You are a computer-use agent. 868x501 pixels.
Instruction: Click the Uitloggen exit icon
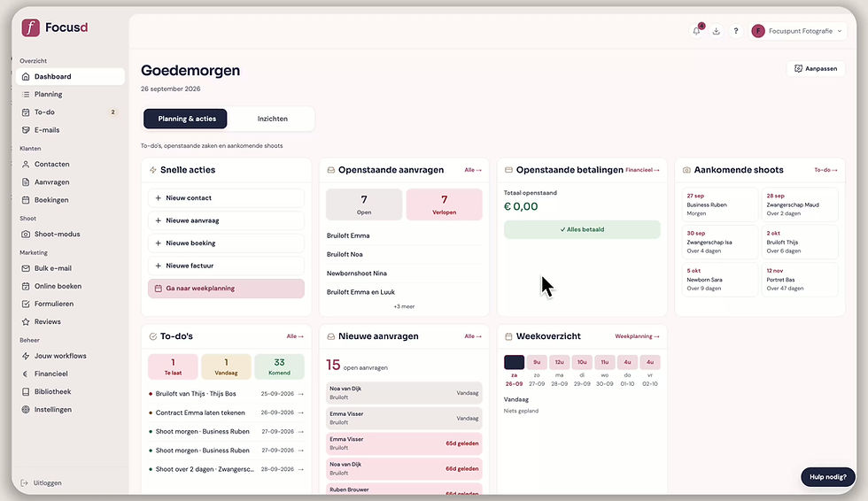(24, 482)
